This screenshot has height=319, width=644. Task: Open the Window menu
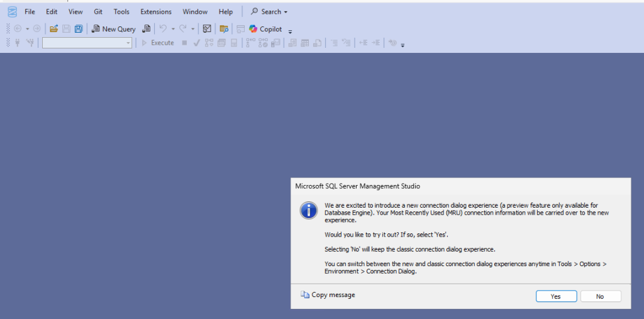tap(195, 11)
